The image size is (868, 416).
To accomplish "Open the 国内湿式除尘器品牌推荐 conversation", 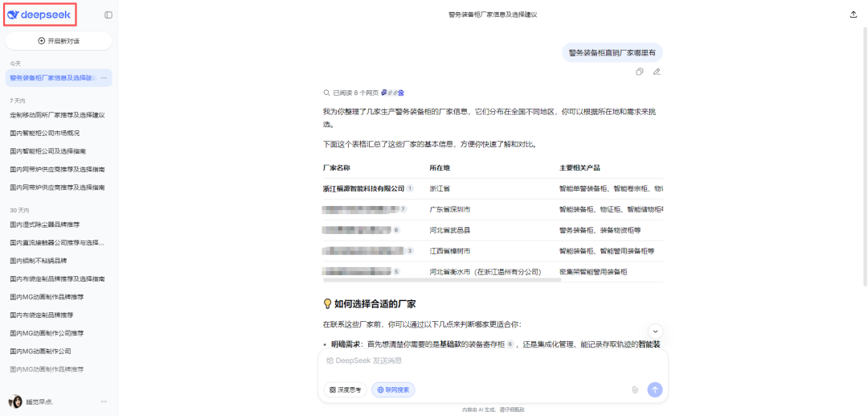I will point(45,224).
